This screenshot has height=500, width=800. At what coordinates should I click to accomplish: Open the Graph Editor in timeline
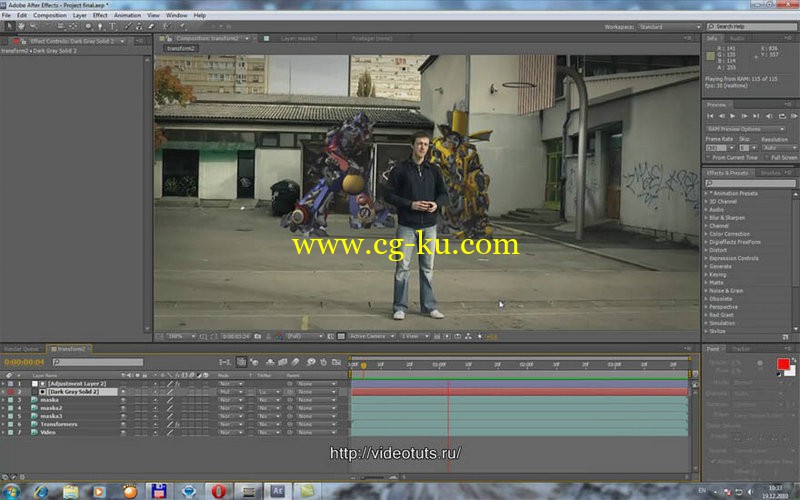[x=336, y=362]
